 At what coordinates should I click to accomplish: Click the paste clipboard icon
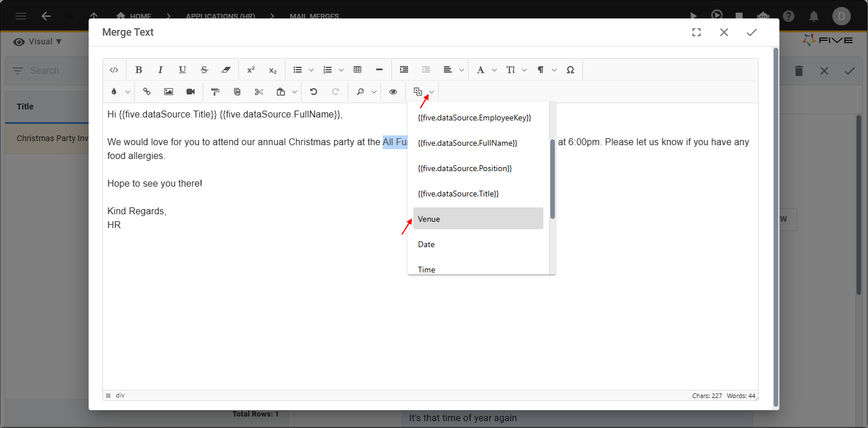pos(281,92)
